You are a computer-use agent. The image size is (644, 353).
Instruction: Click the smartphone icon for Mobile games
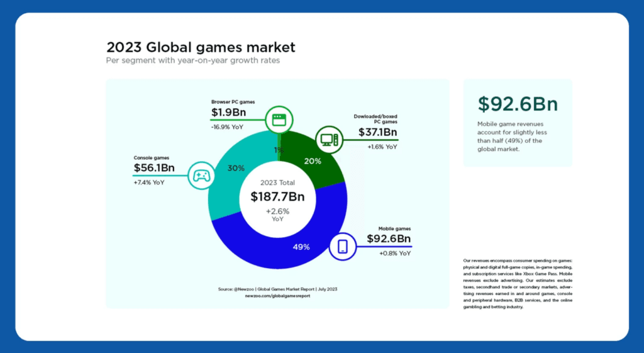[343, 245]
